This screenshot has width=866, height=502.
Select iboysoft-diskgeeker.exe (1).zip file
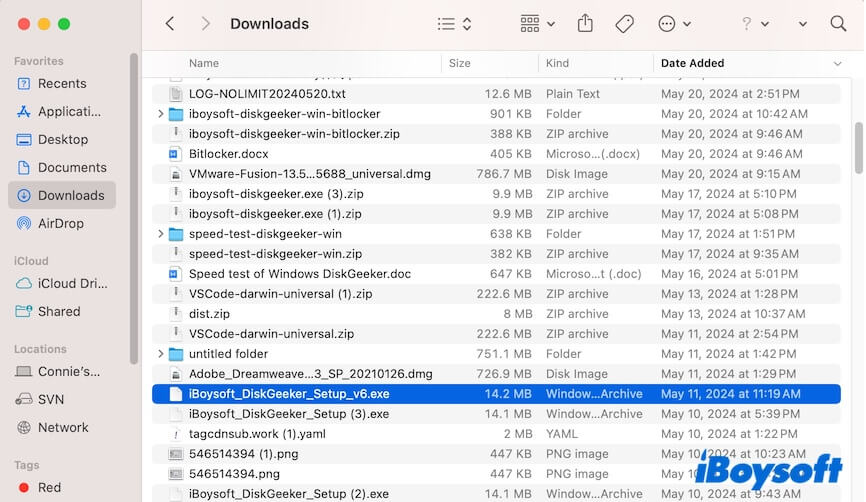click(x=496, y=214)
